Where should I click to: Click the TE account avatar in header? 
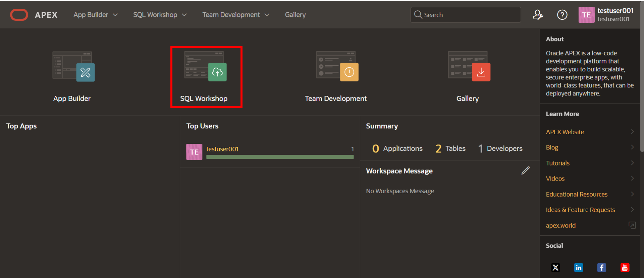(x=586, y=15)
